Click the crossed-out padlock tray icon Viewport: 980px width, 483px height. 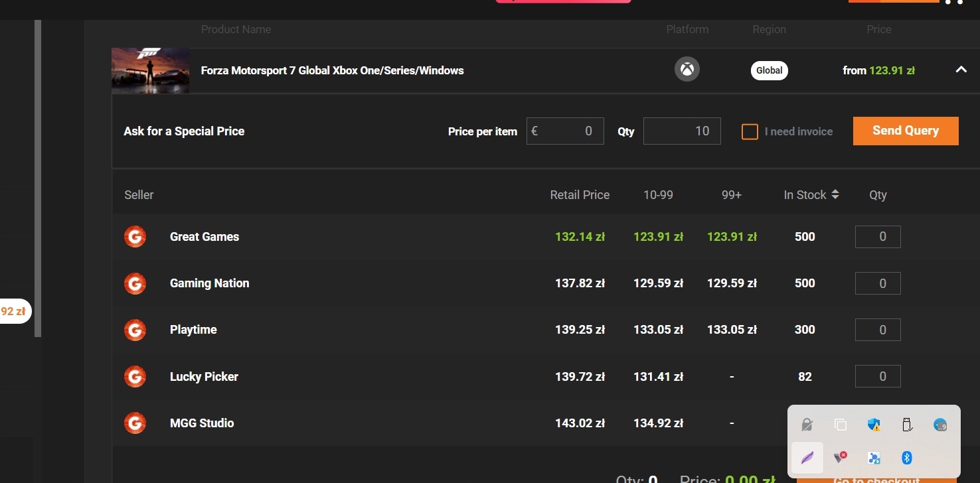click(807, 425)
